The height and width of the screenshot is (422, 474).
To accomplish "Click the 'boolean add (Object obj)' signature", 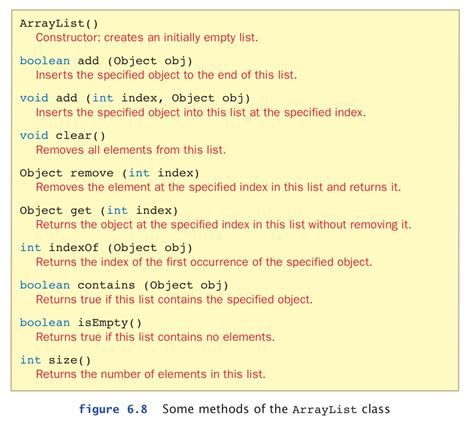I will point(106,61).
